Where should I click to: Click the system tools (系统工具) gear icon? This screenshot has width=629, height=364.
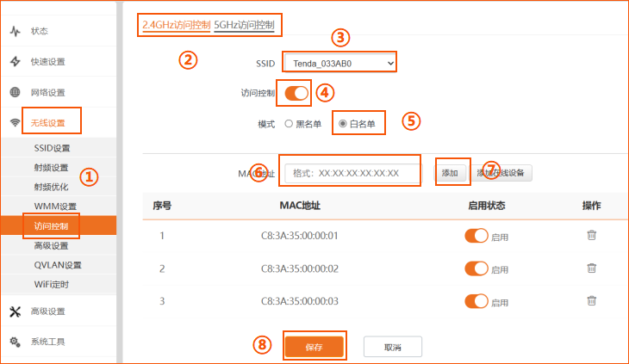pos(15,342)
